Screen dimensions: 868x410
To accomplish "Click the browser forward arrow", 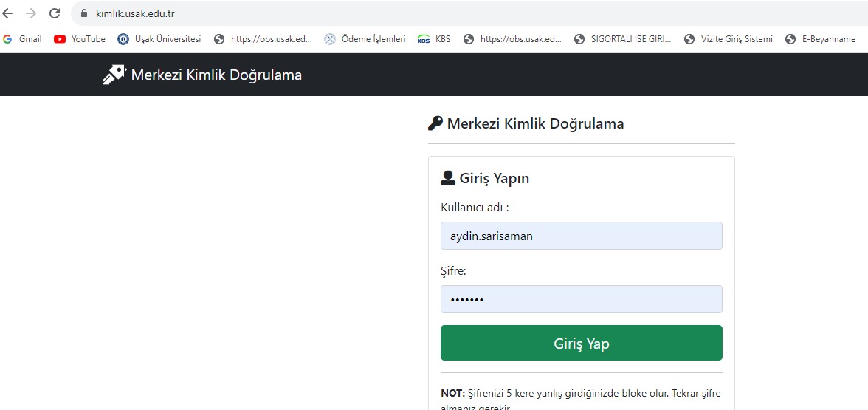I will [x=31, y=13].
